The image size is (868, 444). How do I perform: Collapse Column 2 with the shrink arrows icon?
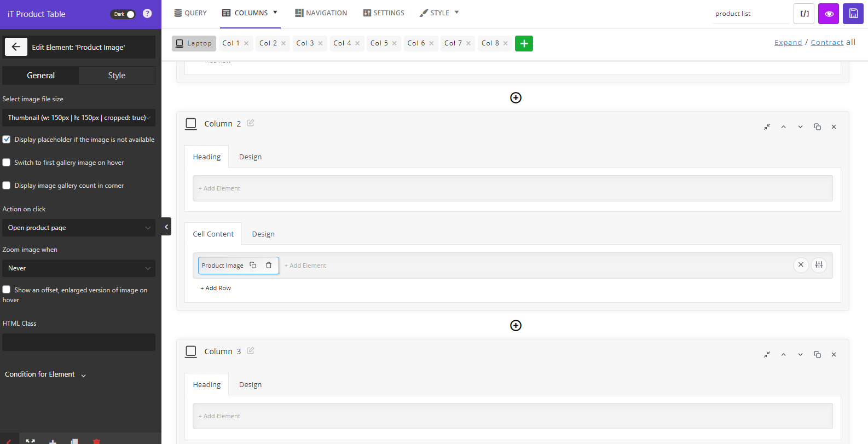click(x=767, y=126)
